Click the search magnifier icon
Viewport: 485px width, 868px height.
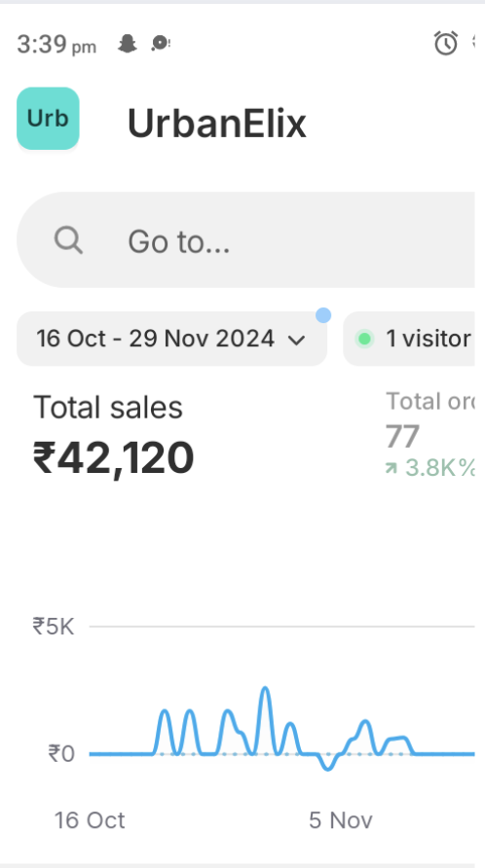click(x=69, y=240)
